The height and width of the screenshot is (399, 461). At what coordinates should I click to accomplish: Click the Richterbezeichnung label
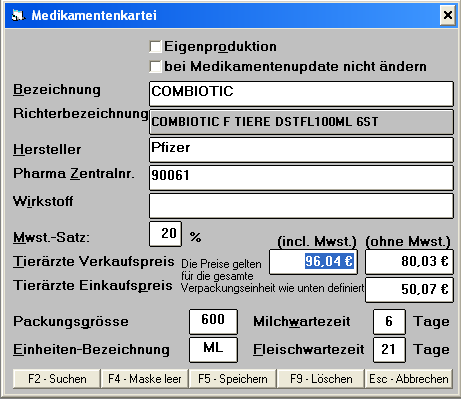coord(81,114)
